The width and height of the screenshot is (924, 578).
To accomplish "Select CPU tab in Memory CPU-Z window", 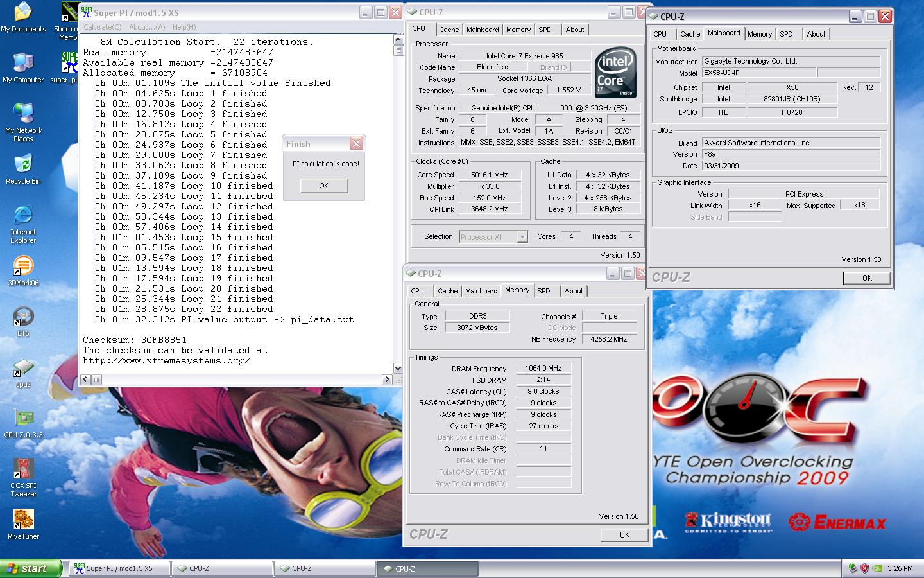I will [x=418, y=291].
